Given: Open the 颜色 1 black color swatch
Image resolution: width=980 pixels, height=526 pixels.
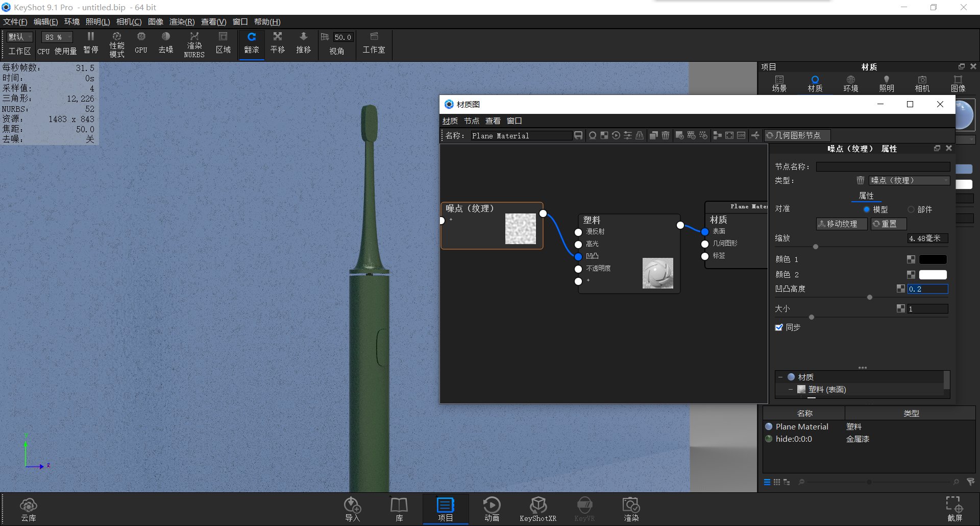Looking at the screenshot, I should click(933, 259).
